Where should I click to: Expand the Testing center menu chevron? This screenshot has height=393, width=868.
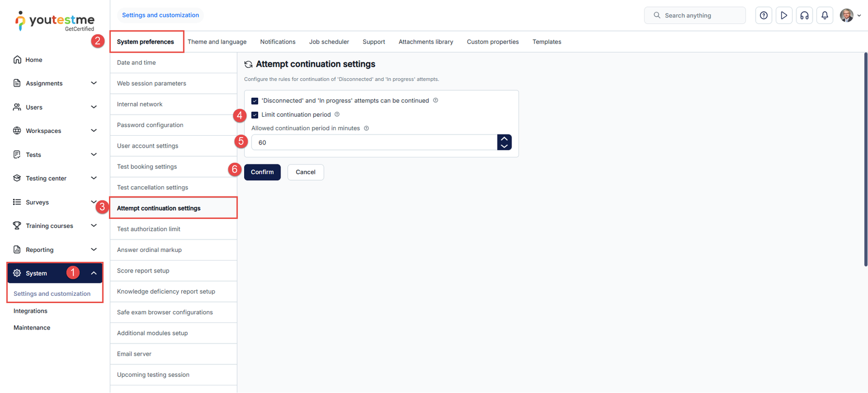point(94,178)
